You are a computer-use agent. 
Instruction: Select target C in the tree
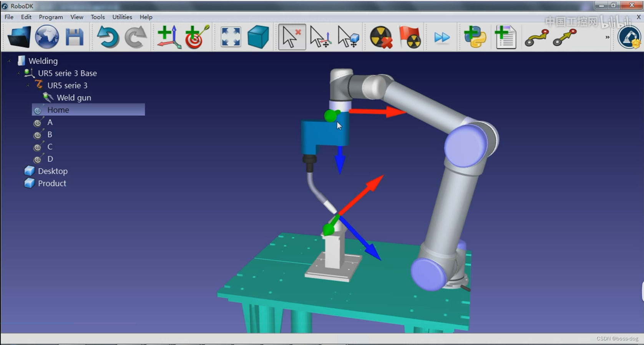click(x=50, y=147)
